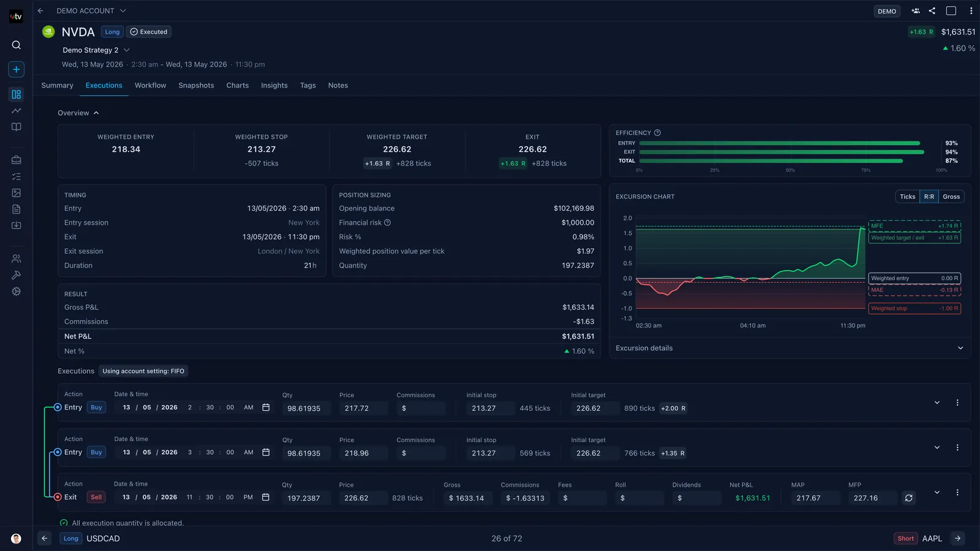Open the Notes tab

tap(337, 85)
